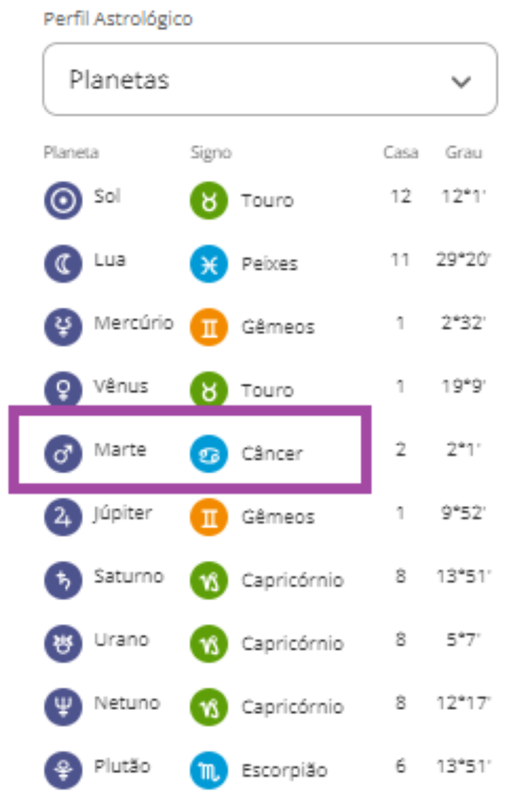Click the Netuno trident icon
Viewport: 532px width, 800px height.
click(x=63, y=707)
